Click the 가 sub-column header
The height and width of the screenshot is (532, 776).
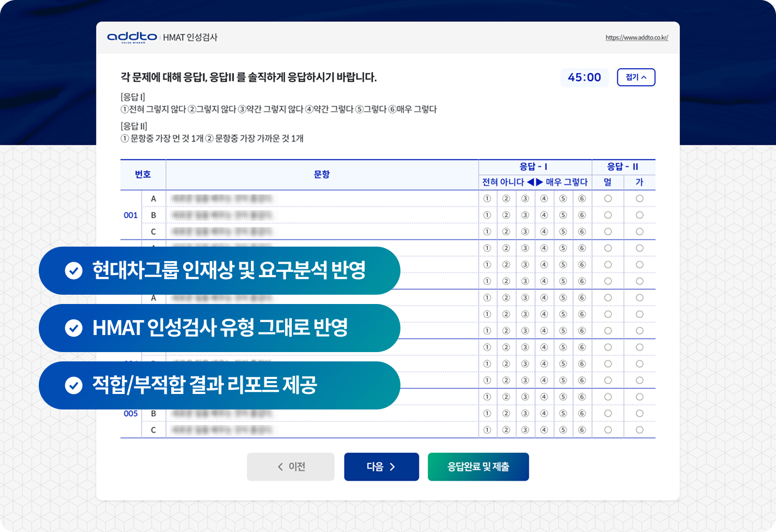(639, 182)
